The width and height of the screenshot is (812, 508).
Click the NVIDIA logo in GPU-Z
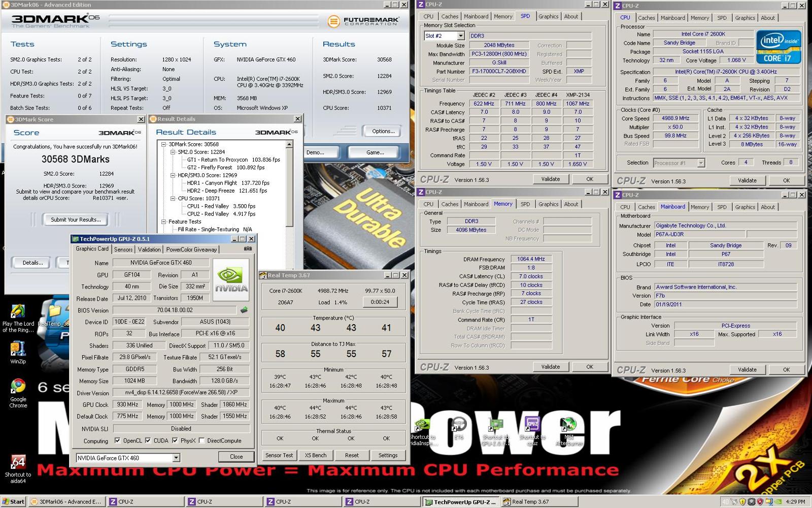point(231,280)
